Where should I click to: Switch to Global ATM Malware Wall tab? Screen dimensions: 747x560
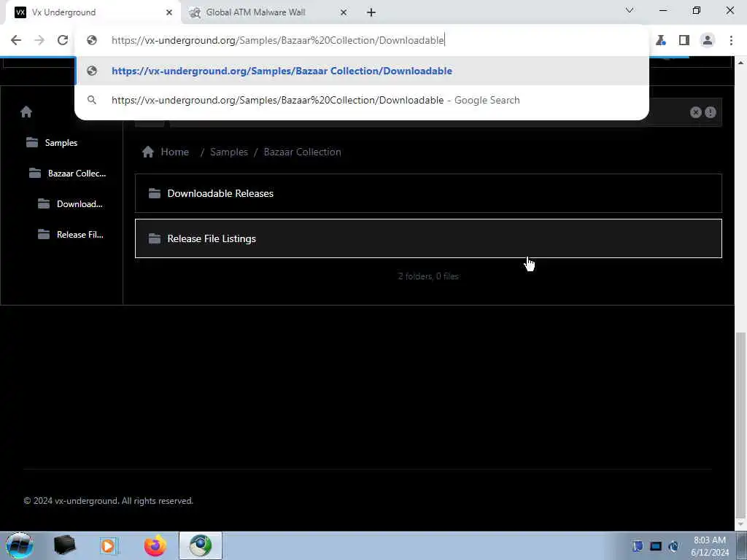point(268,12)
